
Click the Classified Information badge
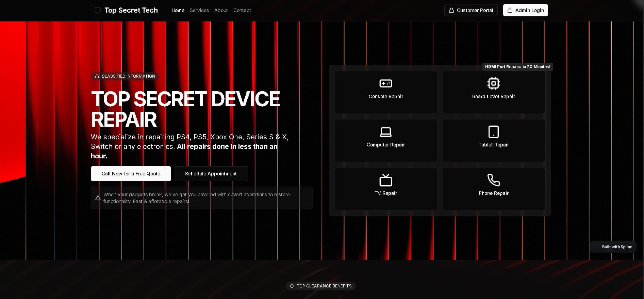[125, 76]
